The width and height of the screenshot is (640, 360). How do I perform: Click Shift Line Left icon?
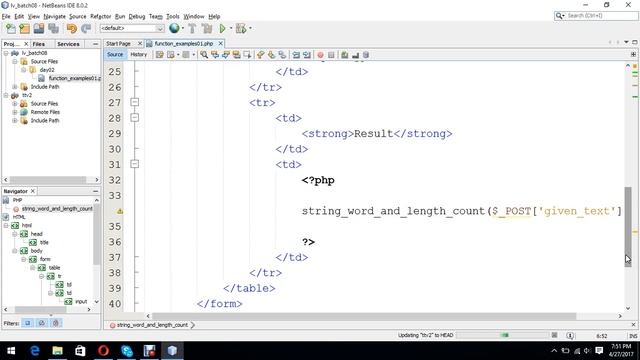(296, 55)
